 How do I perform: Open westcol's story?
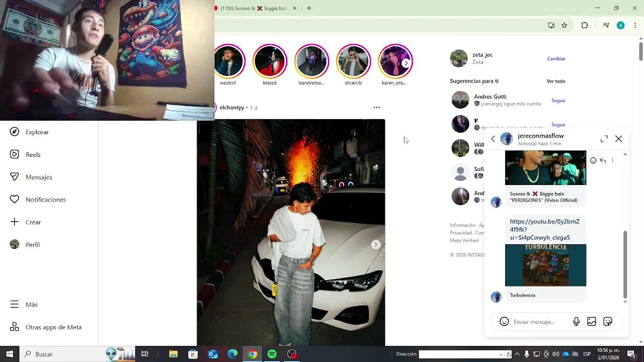[x=228, y=62]
